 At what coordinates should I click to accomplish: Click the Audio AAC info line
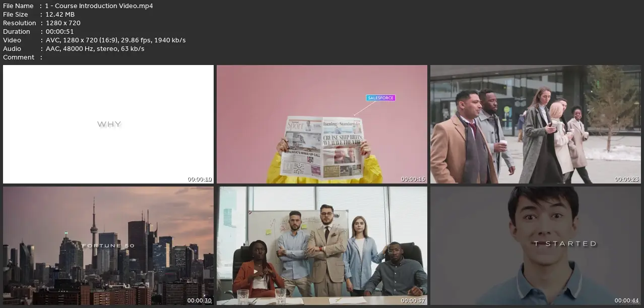coord(95,49)
